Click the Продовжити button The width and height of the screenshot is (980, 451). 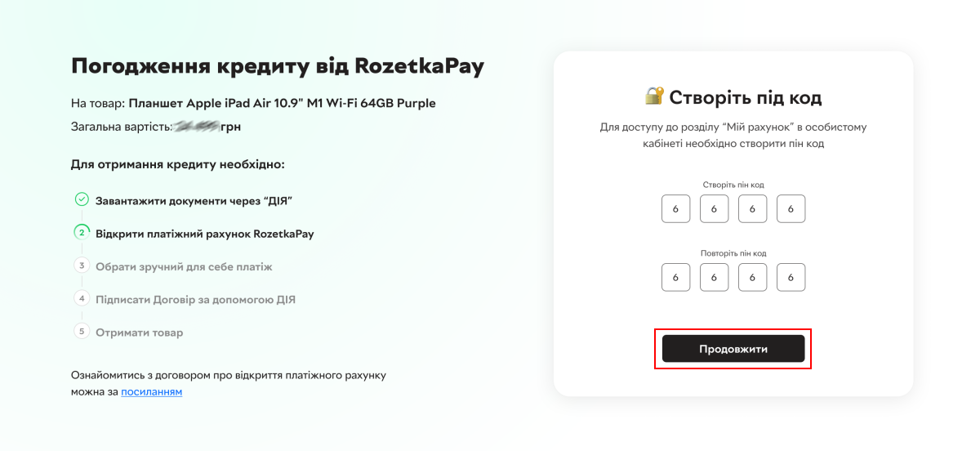(733, 349)
